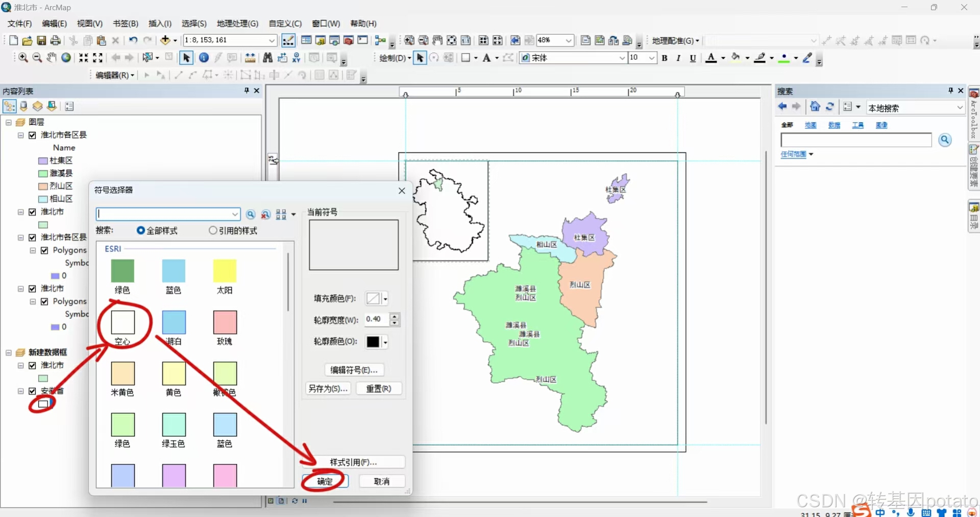Click the 另存为(S)... button
Image resolution: width=980 pixels, height=517 pixels.
(x=328, y=389)
